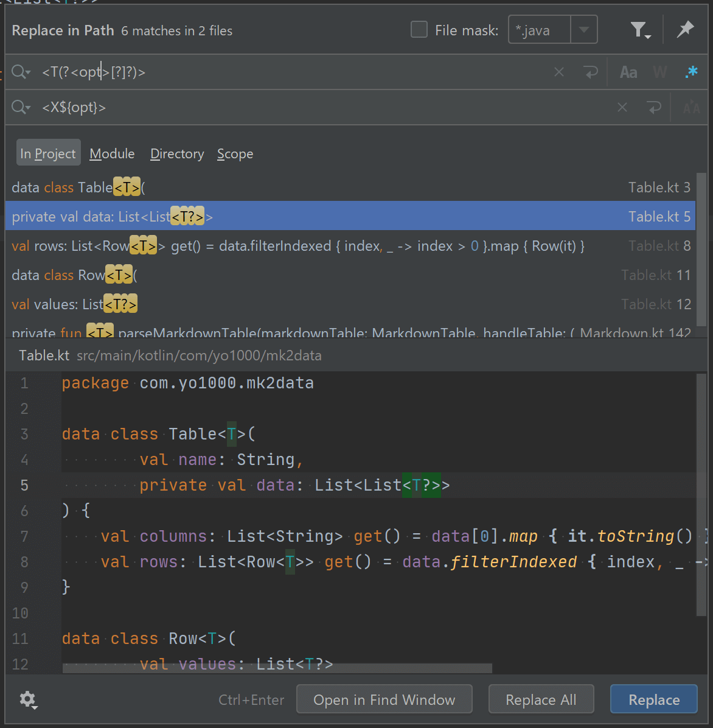Select the 'data class Row<T>(' result

tap(74, 275)
